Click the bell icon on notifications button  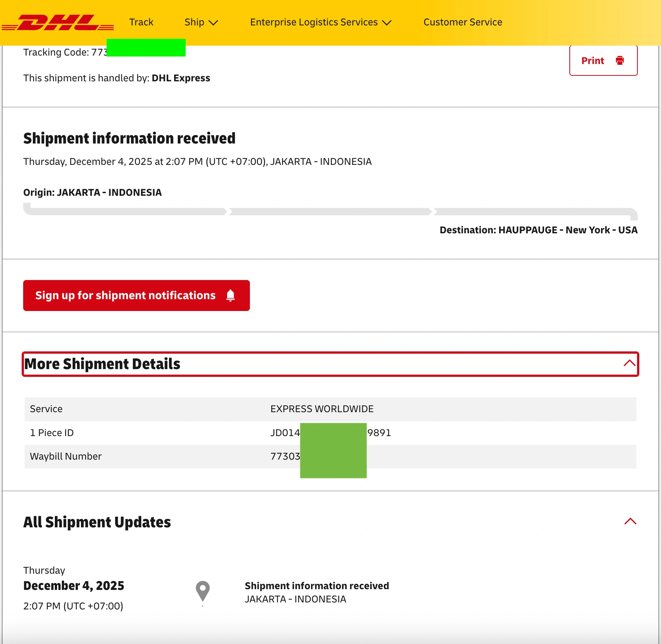(x=230, y=296)
